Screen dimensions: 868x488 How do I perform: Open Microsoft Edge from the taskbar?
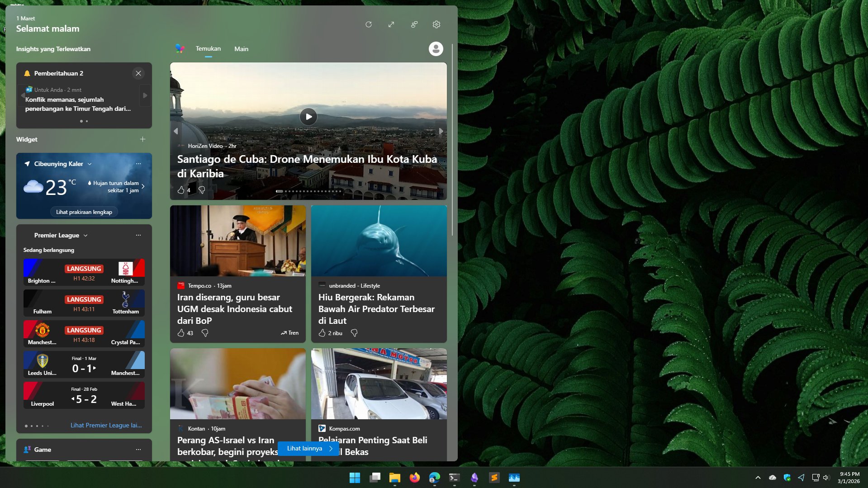pyautogui.click(x=435, y=478)
